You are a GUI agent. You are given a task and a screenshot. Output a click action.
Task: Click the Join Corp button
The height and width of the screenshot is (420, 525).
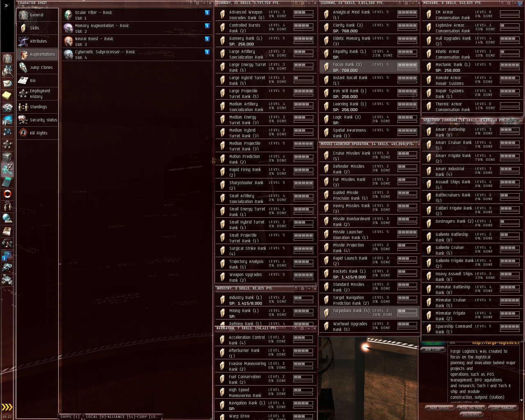click(x=433, y=349)
